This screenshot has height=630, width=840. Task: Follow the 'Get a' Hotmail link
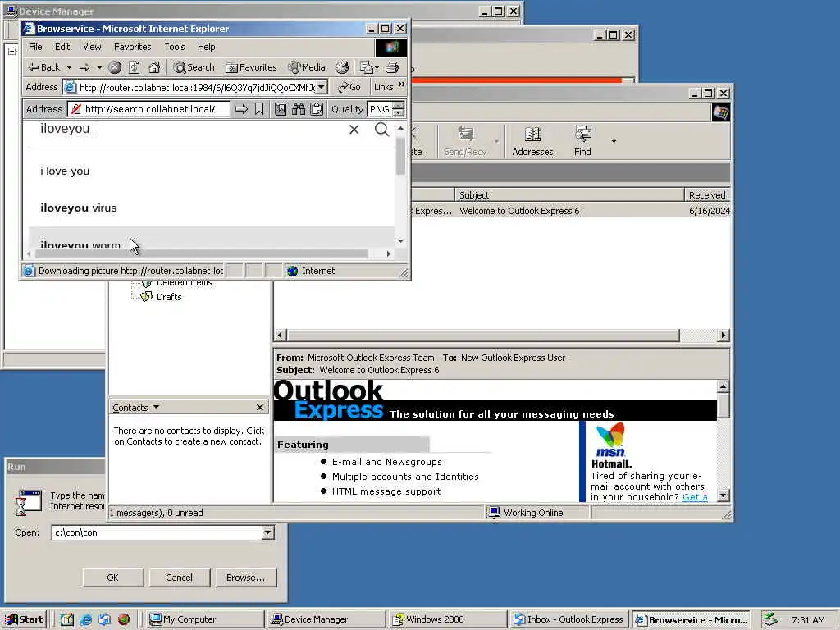[695, 497]
